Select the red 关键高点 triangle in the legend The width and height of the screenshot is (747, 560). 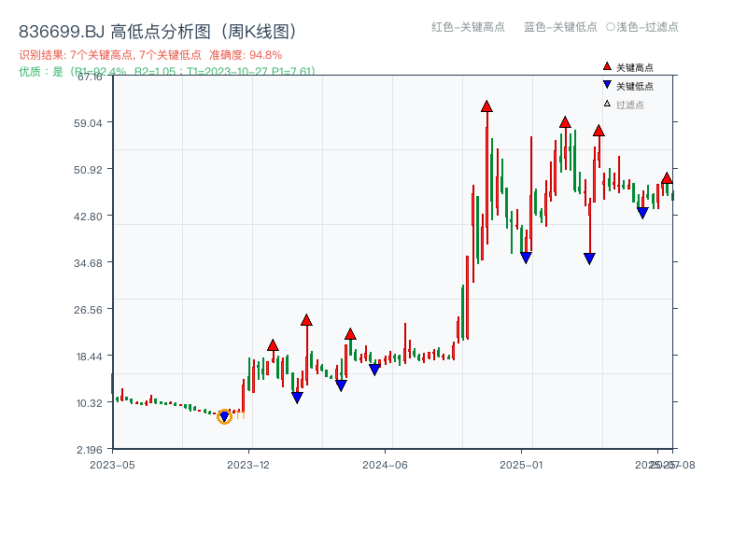[x=605, y=66]
